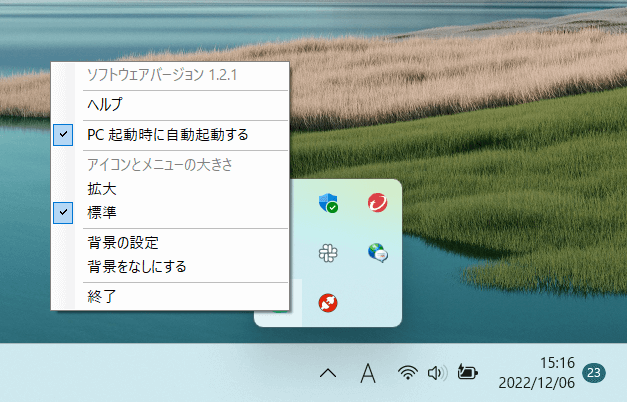Viewport: 627px width, 402px height.
Task: Open battery charging icon on taskbar
Action: coord(467,372)
